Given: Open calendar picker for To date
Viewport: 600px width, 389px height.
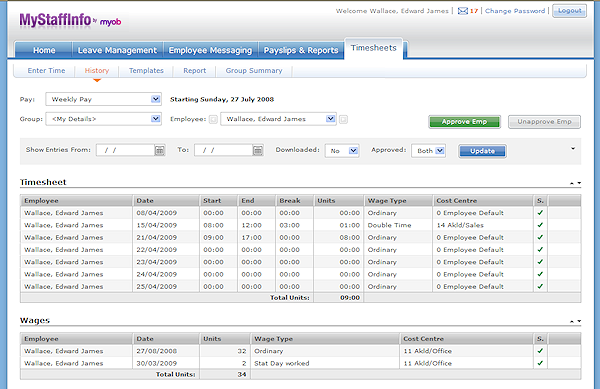Looking at the screenshot, I should tap(258, 150).
